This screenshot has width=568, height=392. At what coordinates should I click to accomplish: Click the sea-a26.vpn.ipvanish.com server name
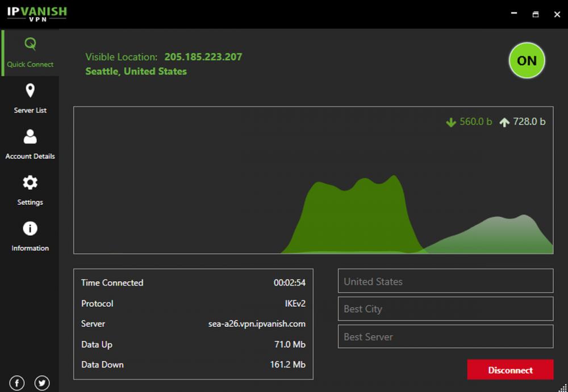(257, 324)
